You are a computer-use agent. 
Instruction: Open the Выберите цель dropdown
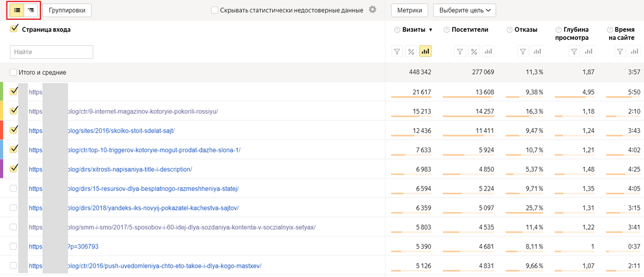point(464,10)
